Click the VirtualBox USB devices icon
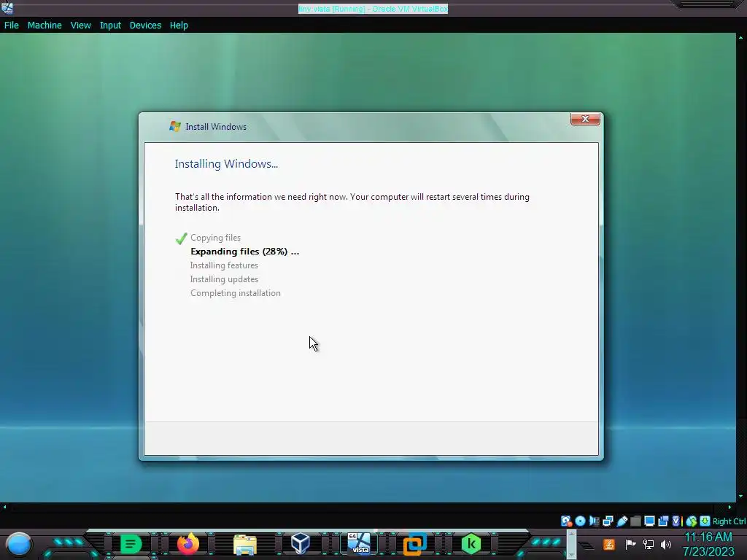 (622, 521)
